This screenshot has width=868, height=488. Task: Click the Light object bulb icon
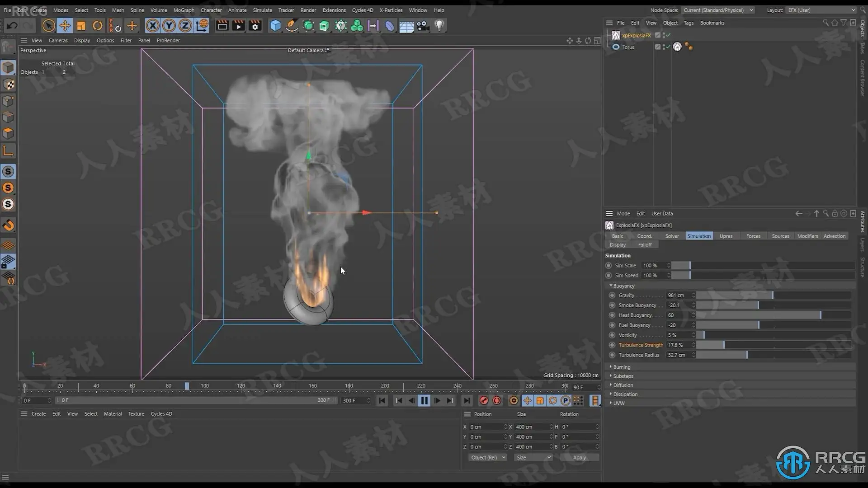tap(439, 26)
